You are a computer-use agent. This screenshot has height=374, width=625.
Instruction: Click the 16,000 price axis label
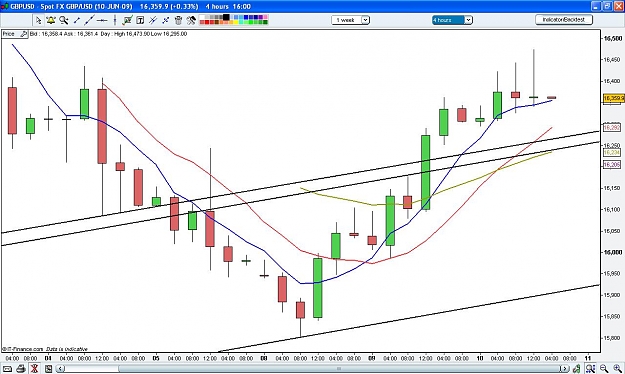[613, 252]
